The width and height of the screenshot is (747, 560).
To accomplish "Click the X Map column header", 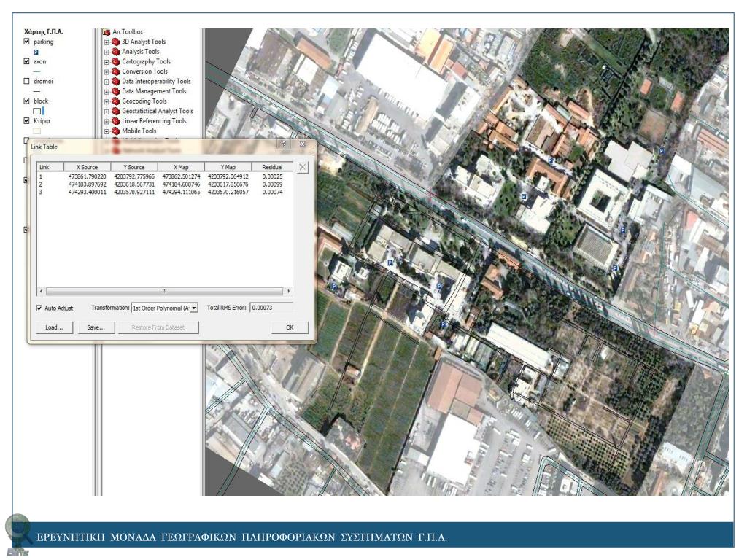I will pos(181,167).
